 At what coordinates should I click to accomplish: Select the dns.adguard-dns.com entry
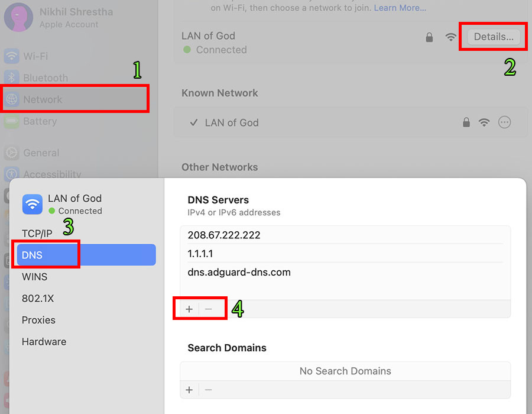[x=239, y=272]
